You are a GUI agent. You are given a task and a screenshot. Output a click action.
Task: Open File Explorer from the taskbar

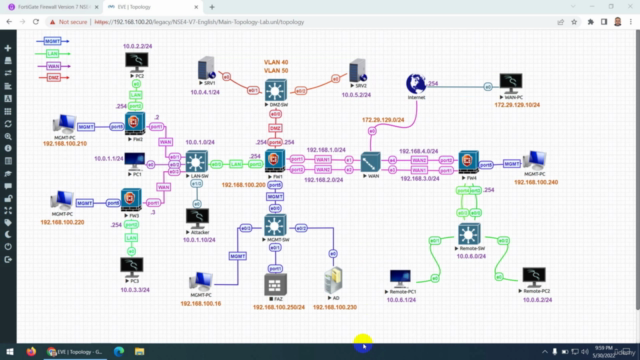coord(140,351)
